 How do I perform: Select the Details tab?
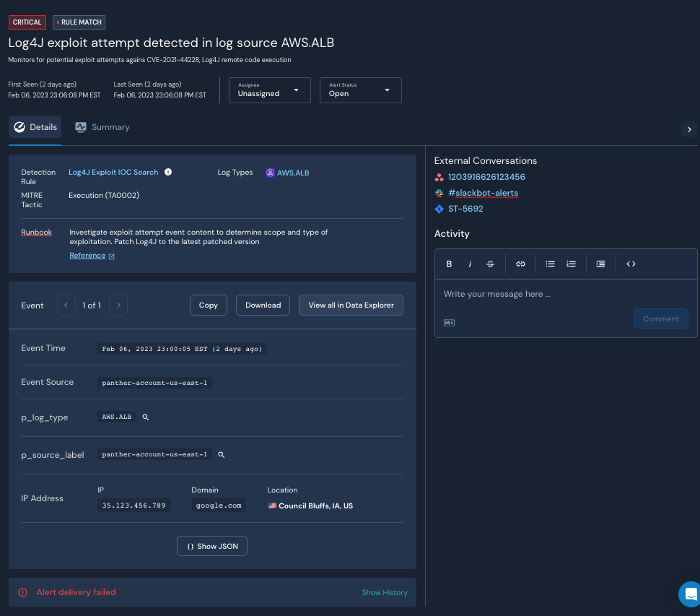coord(35,127)
